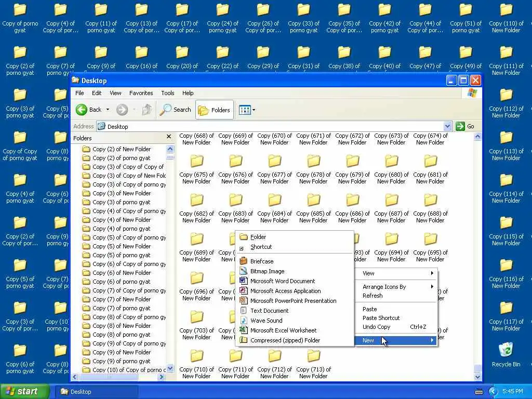The width and height of the screenshot is (532, 399).
Task: Create a new Briefcase
Action: (x=294, y=261)
